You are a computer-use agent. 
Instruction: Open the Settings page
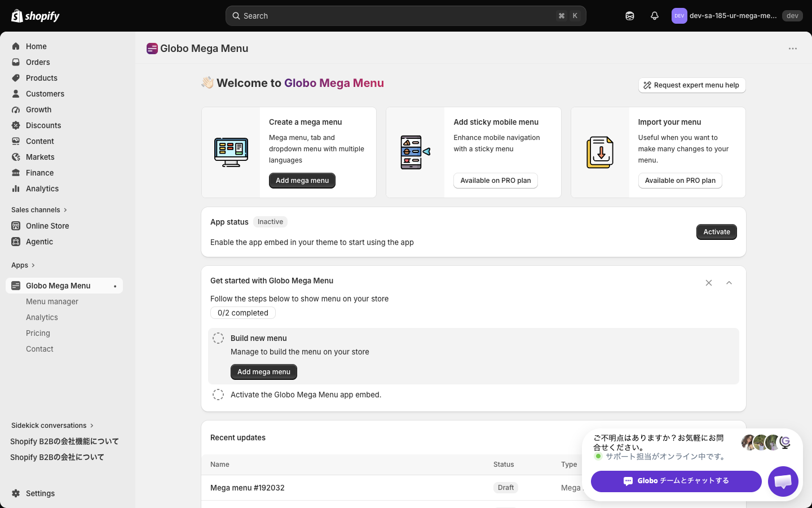(40, 493)
